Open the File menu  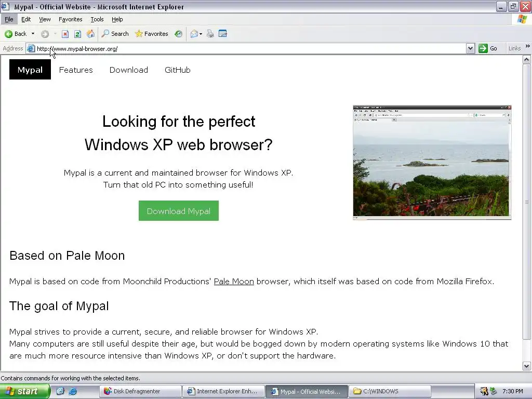(x=9, y=19)
